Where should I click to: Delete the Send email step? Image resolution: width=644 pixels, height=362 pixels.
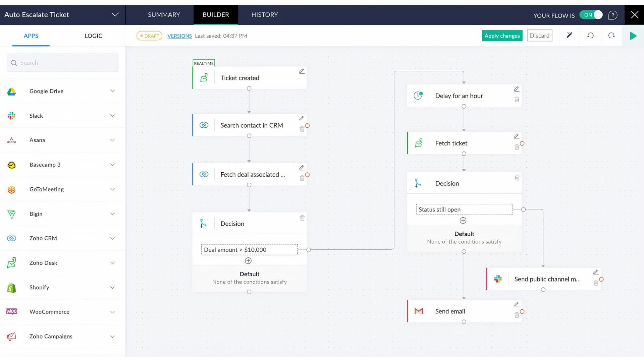(517, 315)
